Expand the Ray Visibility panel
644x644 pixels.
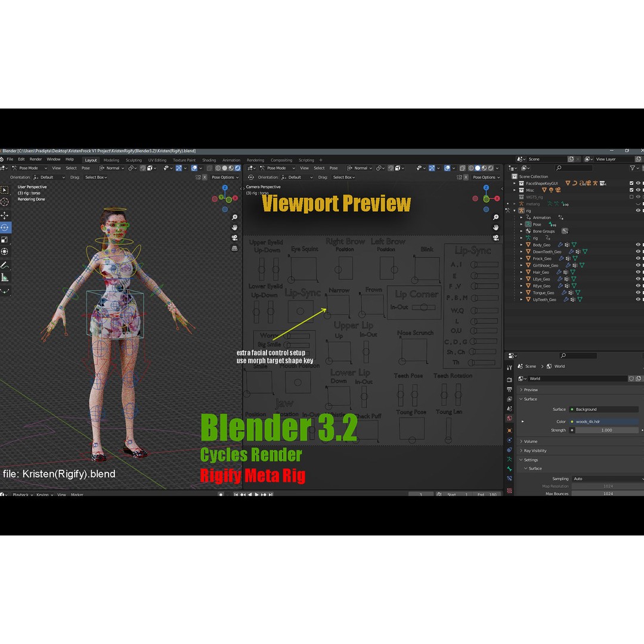(535, 451)
